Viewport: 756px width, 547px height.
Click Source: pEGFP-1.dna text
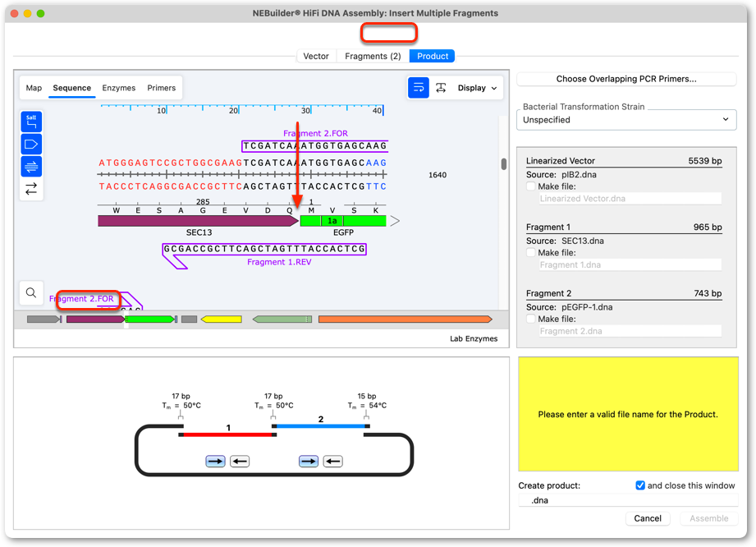tap(569, 307)
